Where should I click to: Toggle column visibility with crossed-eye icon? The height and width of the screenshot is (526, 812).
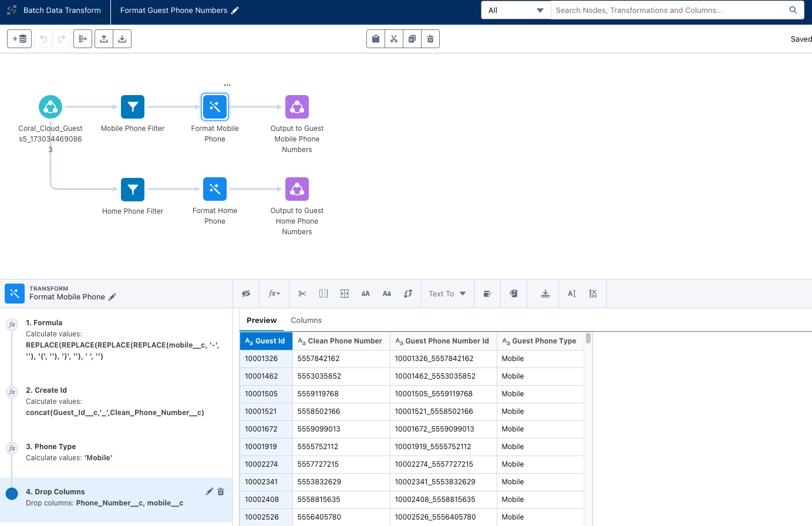tap(246, 294)
